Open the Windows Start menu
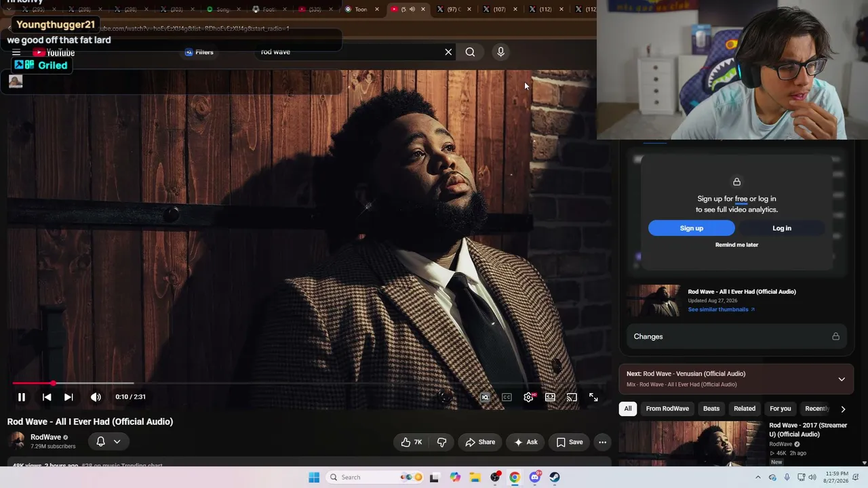868x488 pixels. tap(314, 477)
